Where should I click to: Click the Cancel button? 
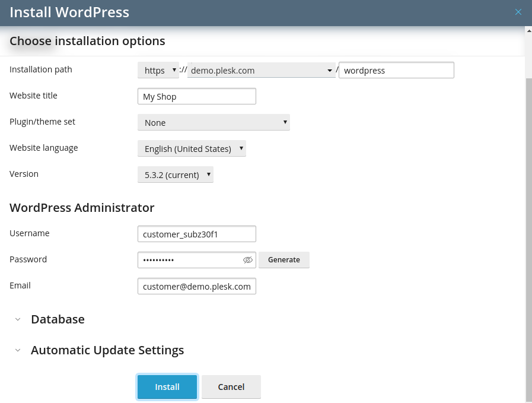pyautogui.click(x=231, y=386)
